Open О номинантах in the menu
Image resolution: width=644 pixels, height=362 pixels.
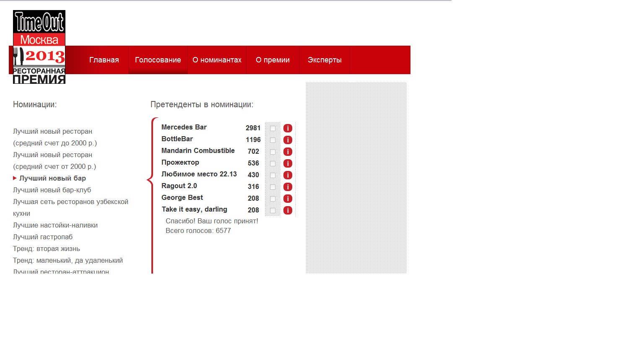[217, 60]
